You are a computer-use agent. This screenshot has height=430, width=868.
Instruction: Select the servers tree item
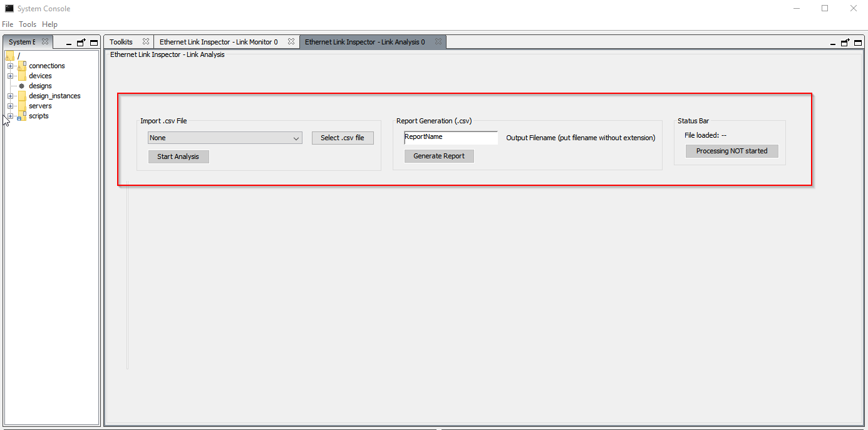pos(40,106)
